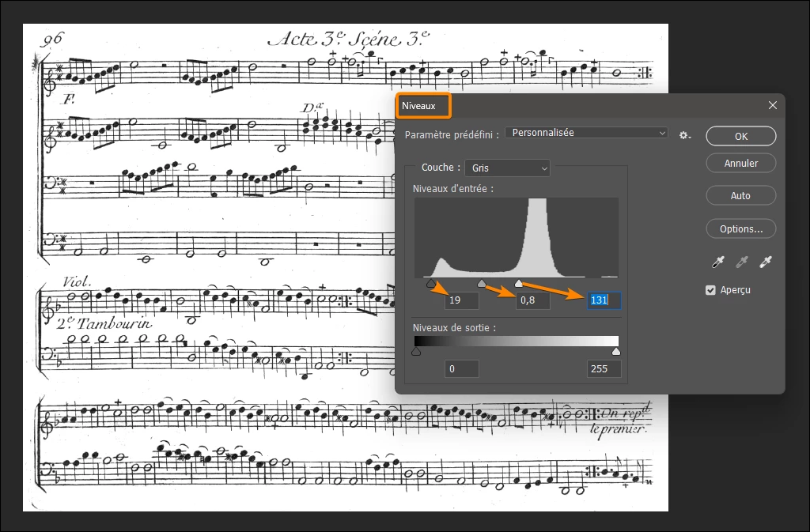Click the Annuler button
810x532 pixels.
[x=740, y=163]
